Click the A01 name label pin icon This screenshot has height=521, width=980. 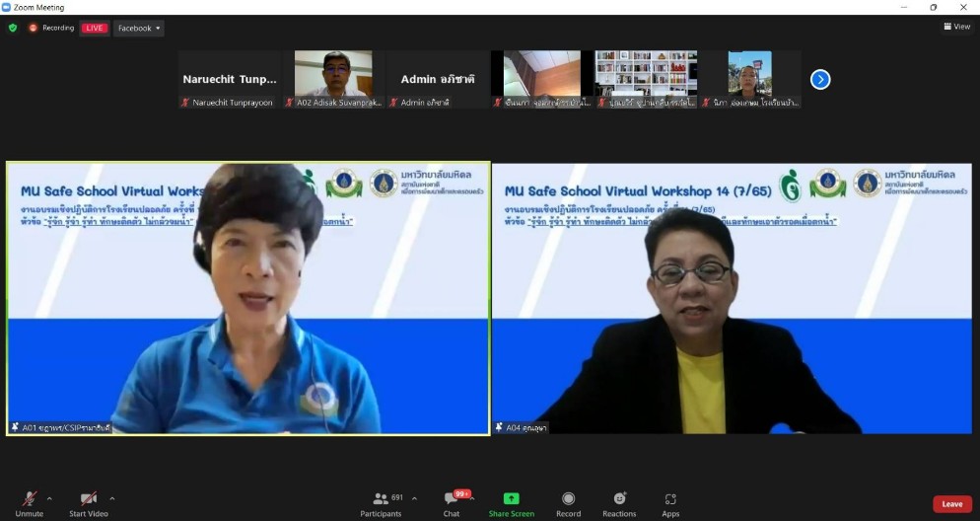coord(15,428)
